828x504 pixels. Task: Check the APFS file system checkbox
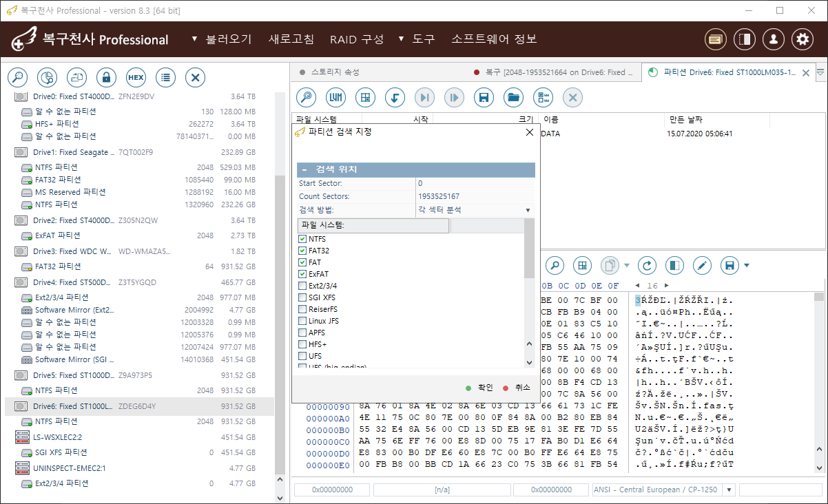302,333
